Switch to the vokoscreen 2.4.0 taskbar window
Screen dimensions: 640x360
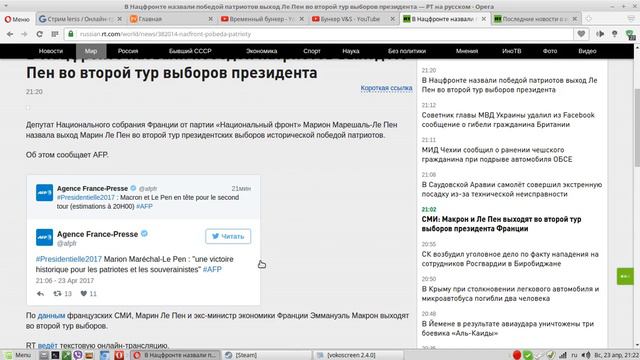click(x=358, y=355)
